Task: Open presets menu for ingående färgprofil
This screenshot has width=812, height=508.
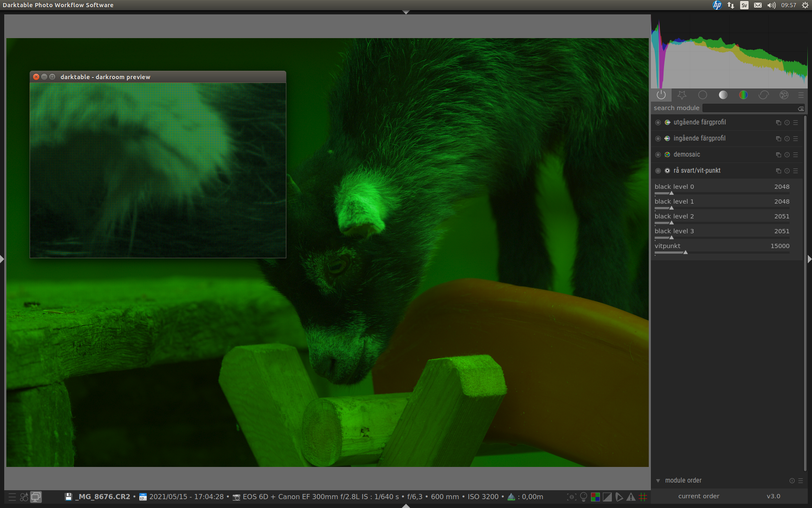Action: (x=796, y=139)
